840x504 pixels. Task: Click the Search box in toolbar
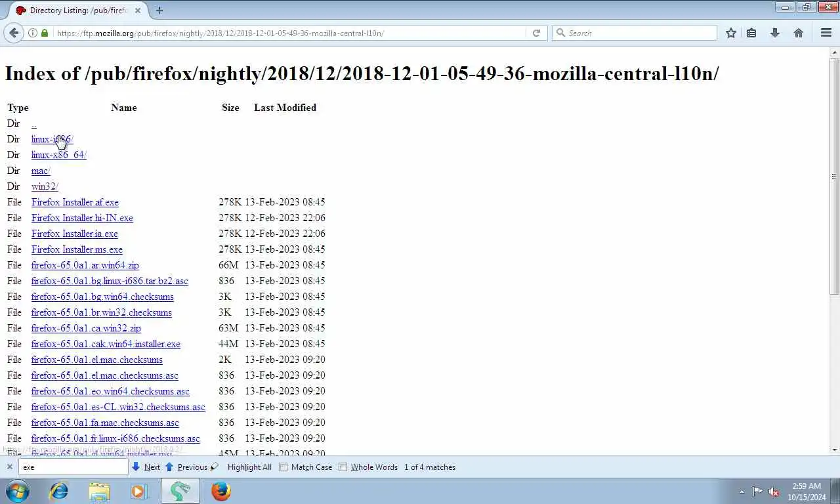[635, 33]
